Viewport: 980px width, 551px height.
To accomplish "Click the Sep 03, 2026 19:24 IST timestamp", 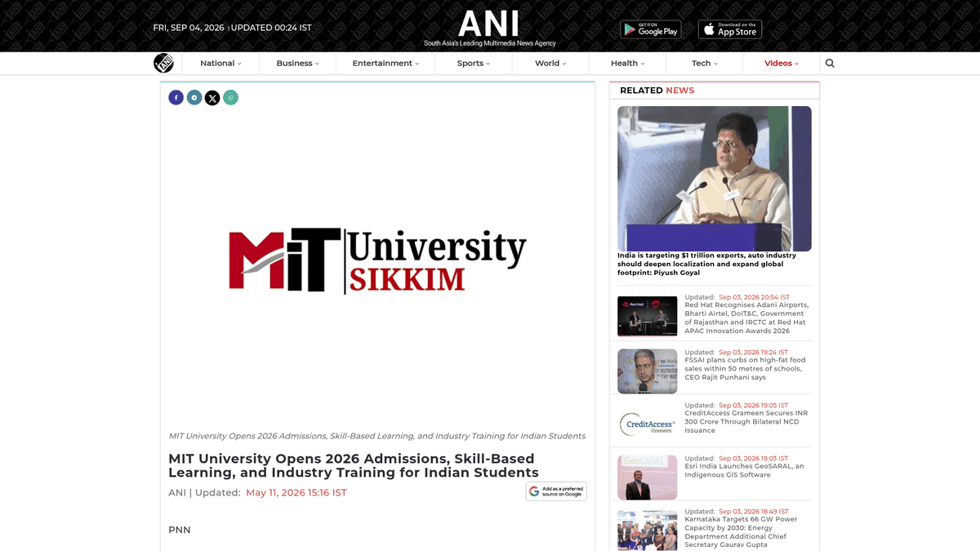I will coord(753,353).
